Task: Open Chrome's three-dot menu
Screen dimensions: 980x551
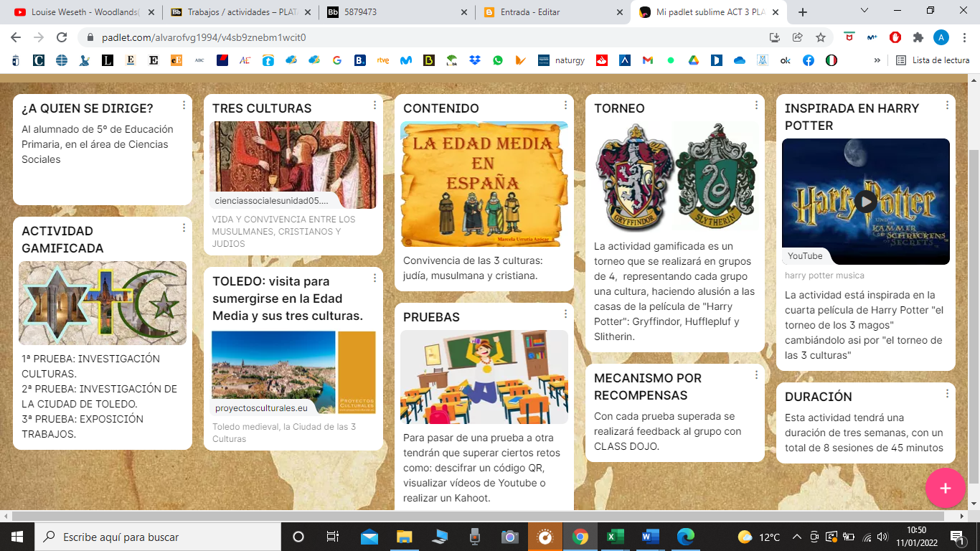Action: [x=963, y=37]
